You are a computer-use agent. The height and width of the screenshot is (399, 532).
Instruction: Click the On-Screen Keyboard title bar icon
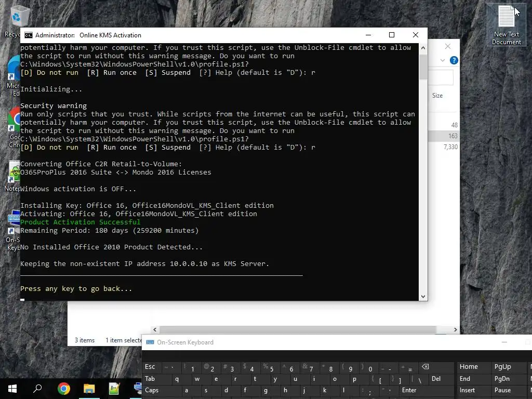pyautogui.click(x=150, y=342)
